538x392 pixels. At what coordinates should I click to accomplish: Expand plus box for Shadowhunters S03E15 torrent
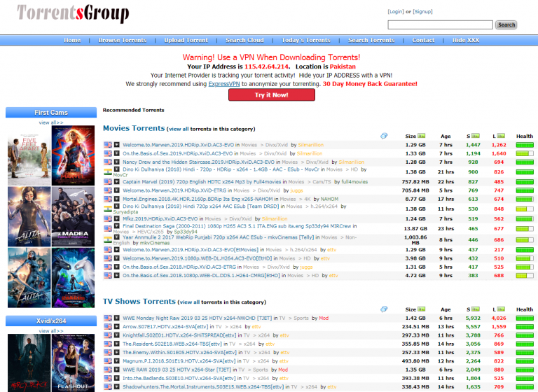coord(117,386)
